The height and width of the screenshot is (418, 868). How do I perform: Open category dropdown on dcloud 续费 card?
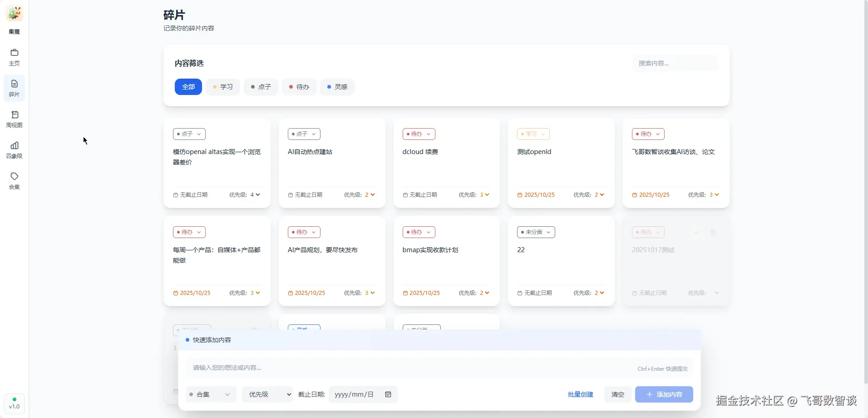pos(419,134)
